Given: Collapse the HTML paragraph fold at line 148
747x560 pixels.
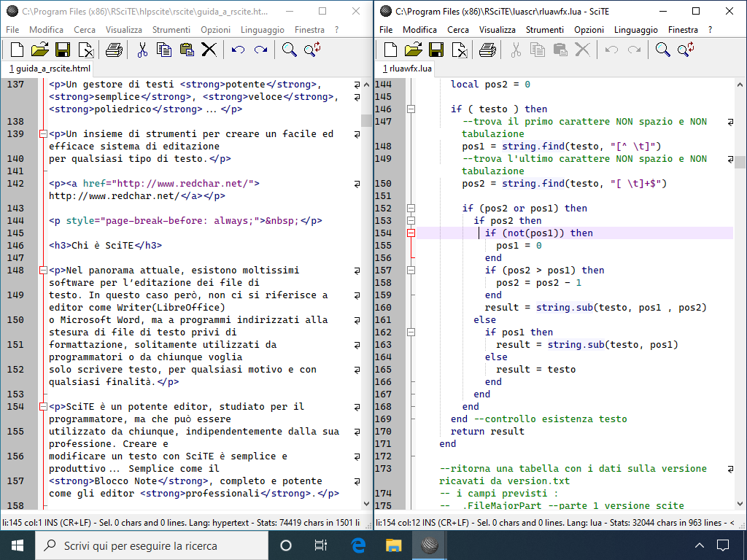Looking at the screenshot, I should 42,271.
